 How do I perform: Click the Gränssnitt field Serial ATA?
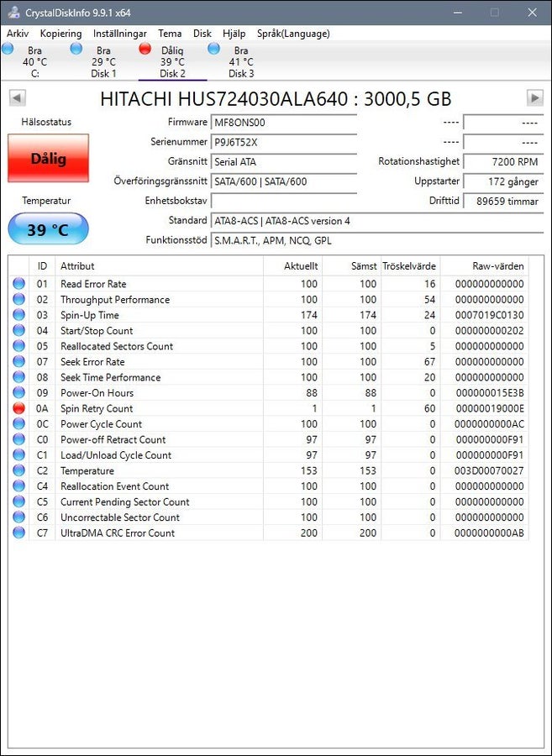pos(284,161)
